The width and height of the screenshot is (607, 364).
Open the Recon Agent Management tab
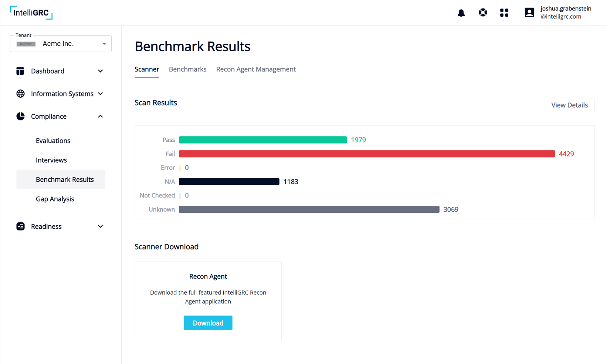(x=256, y=69)
